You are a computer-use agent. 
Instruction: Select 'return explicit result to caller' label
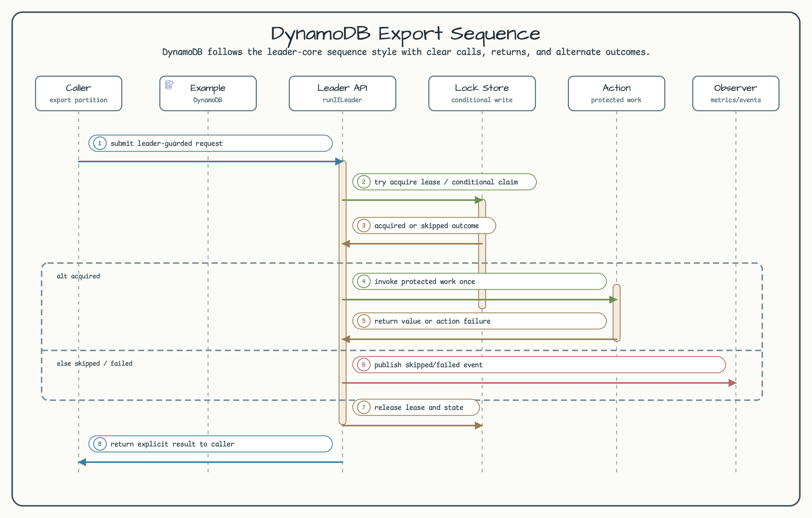172,444
